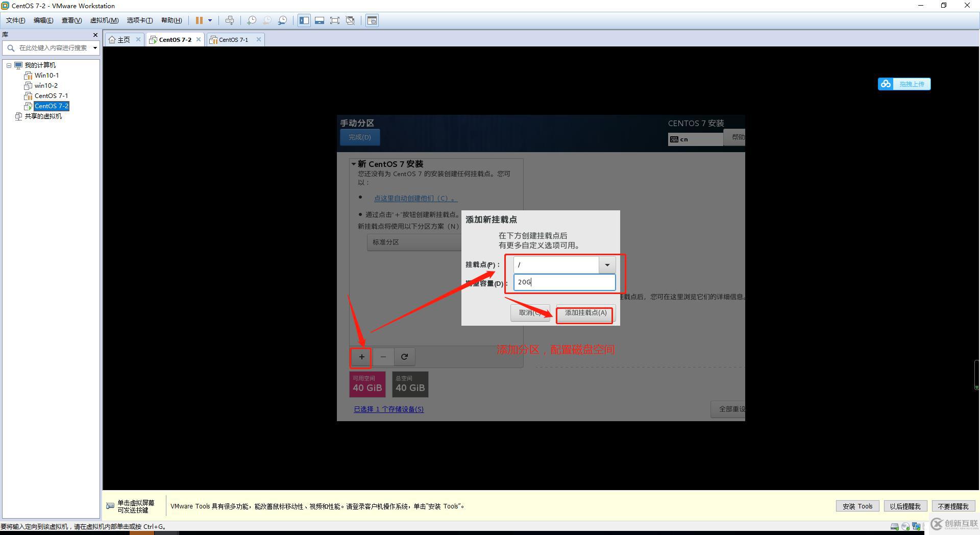The image size is (980, 535).
Task: Close the library panel
Action: tap(95, 35)
